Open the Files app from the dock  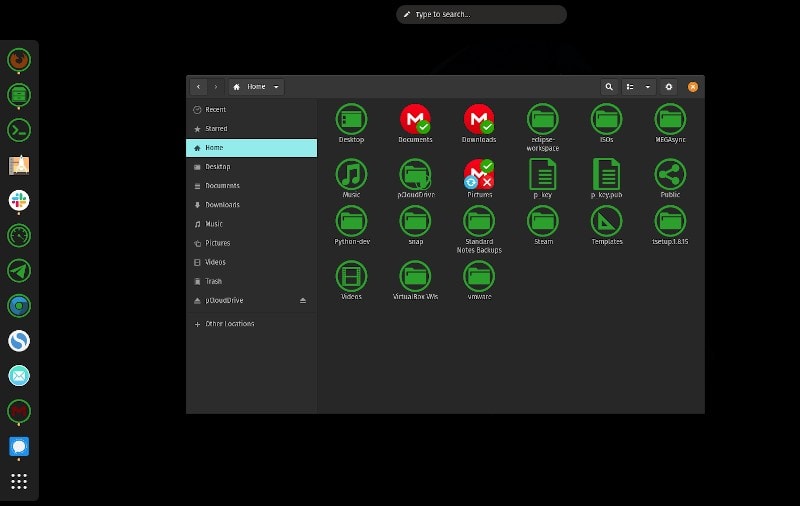(x=19, y=95)
